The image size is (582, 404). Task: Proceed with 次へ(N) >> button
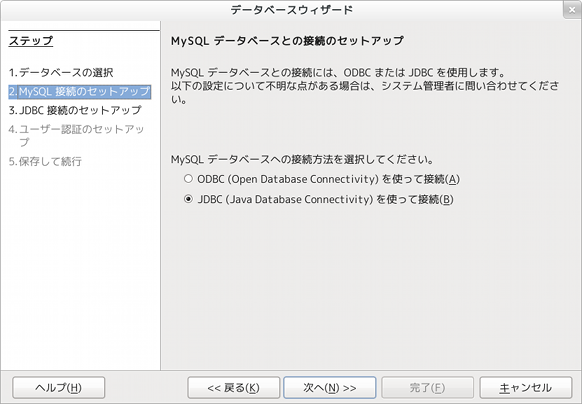(330, 388)
